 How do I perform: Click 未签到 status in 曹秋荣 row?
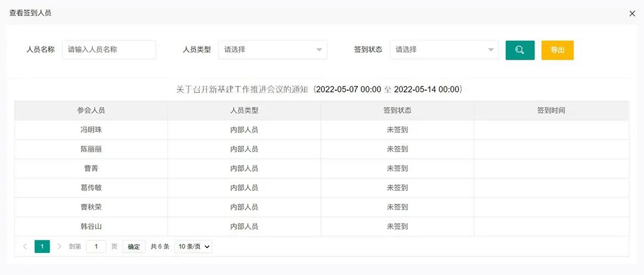coord(397,207)
